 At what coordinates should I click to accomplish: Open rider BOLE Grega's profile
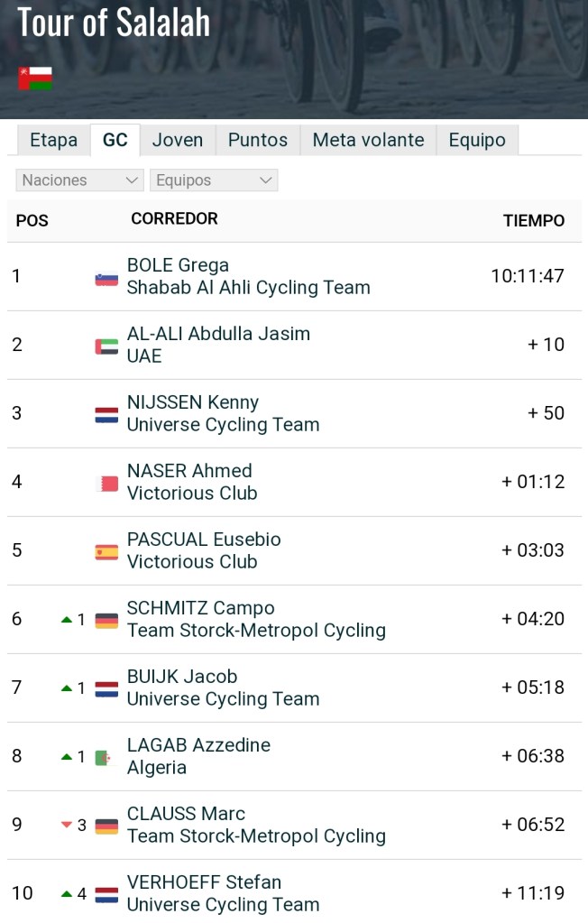(x=178, y=265)
